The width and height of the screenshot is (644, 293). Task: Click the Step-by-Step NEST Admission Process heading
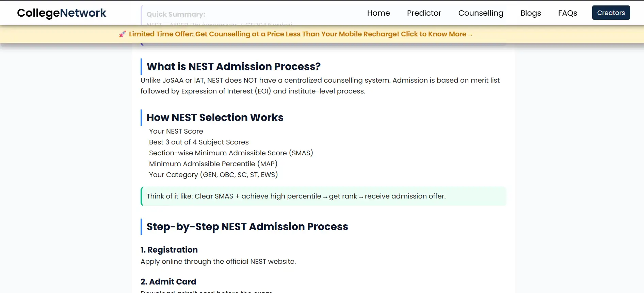(x=247, y=226)
